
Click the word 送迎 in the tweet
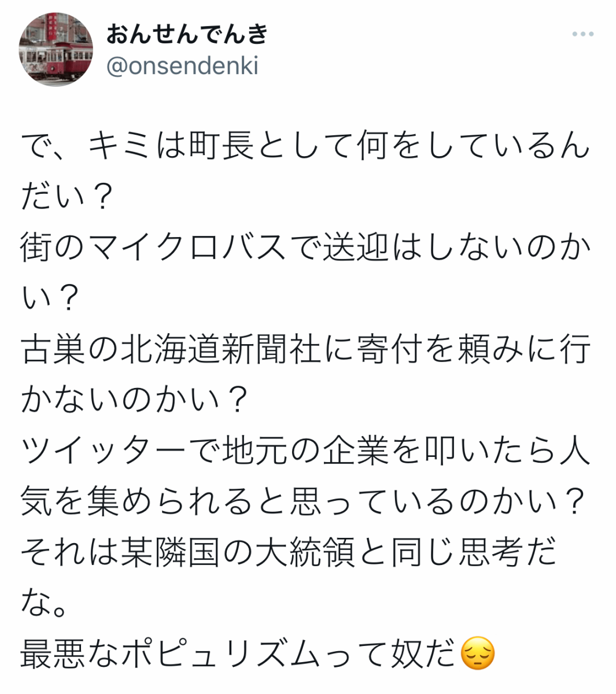point(356,248)
